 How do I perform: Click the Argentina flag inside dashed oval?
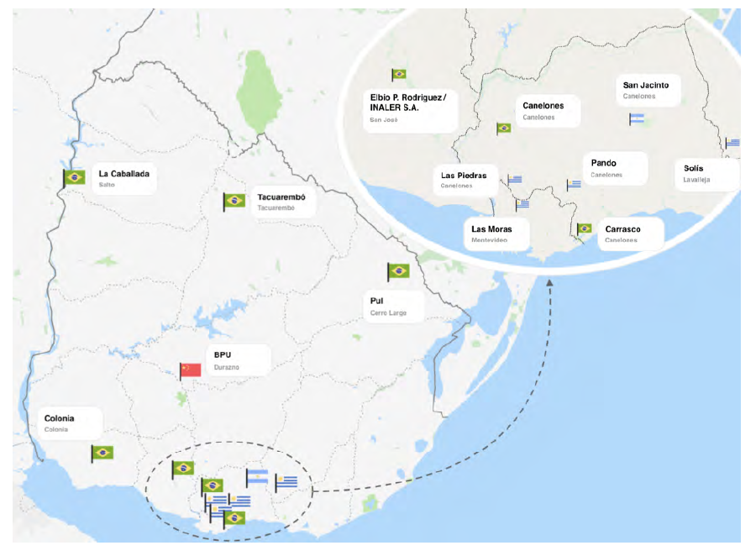pyautogui.click(x=257, y=477)
